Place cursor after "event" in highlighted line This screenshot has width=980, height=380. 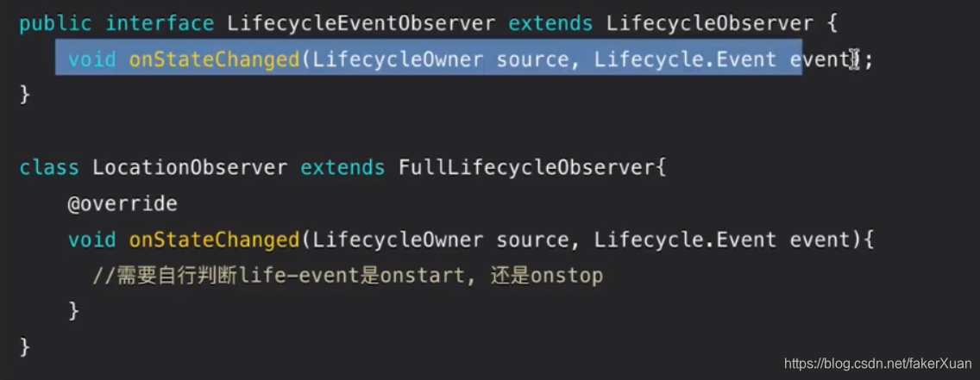[x=851, y=60]
